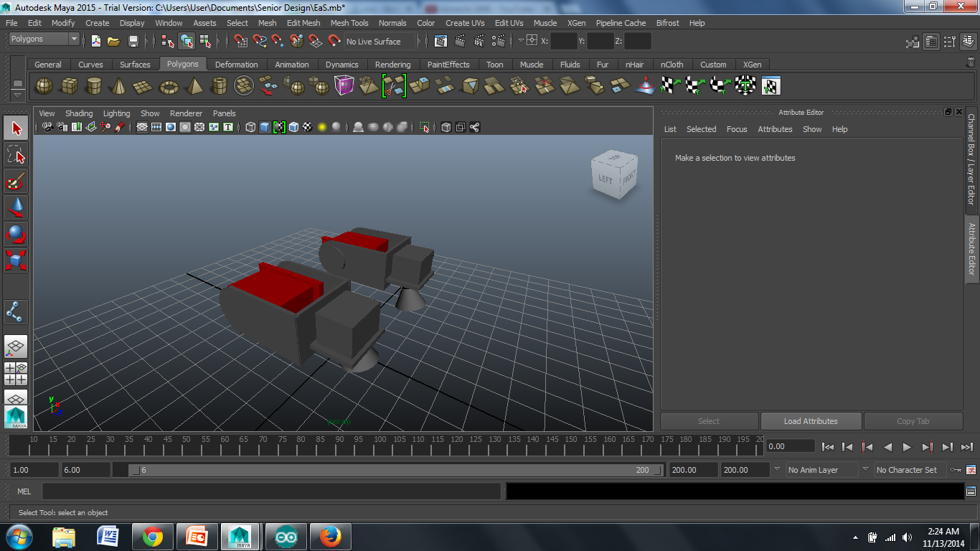
Task: Choose the Scale tool in the toolbox
Action: pyautogui.click(x=16, y=260)
